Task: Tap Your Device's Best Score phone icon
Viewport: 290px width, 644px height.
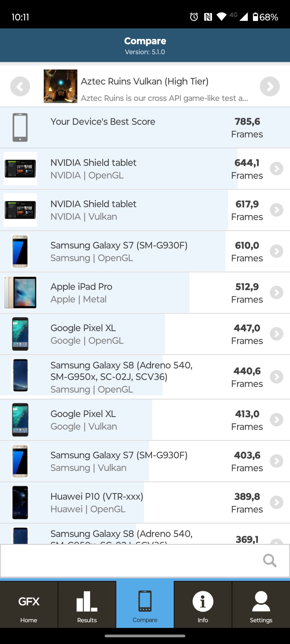Action: coord(20,127)
